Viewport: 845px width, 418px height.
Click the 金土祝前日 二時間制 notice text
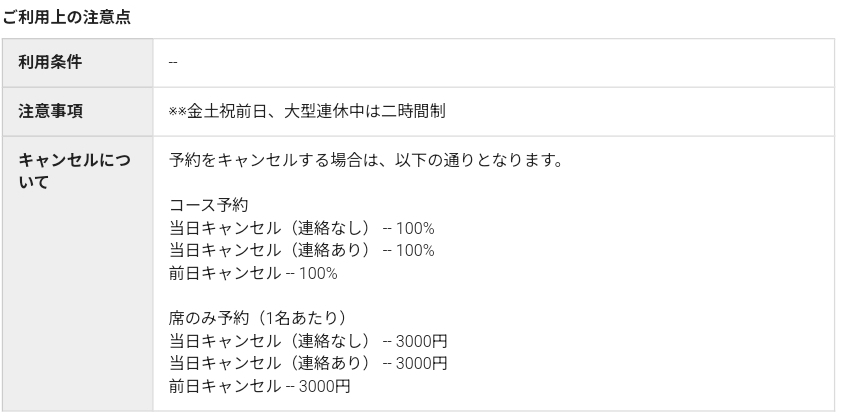[x=307, y=112]
